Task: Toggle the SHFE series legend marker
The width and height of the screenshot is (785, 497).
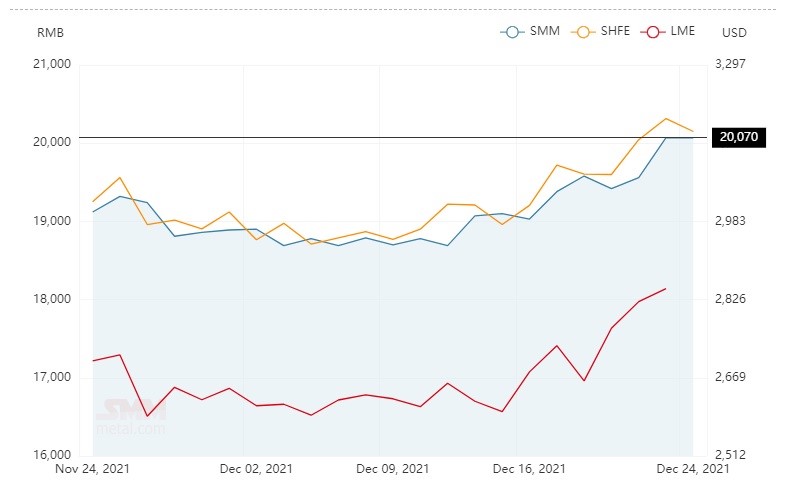Action: [x=583, y=32]
